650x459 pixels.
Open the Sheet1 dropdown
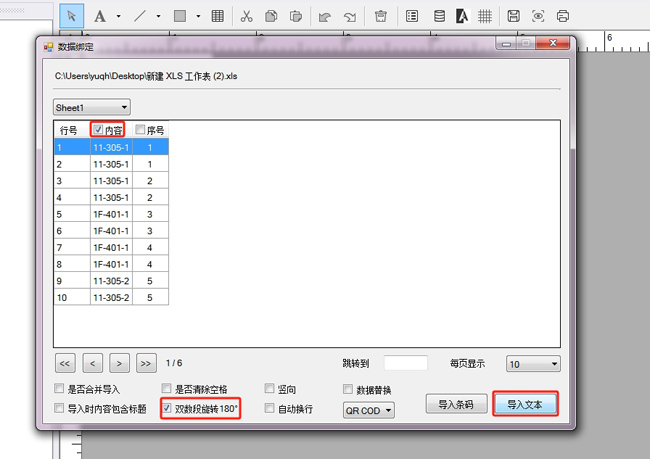click(x=91, y=107)
